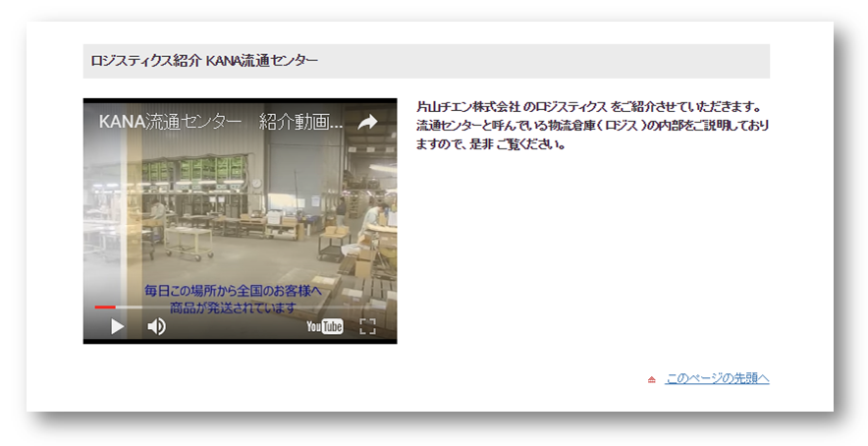Viewport: 868px width, 446px height.
Task: Click the red up-arrow beside このページの先頭へ
Action: (652, 379)
